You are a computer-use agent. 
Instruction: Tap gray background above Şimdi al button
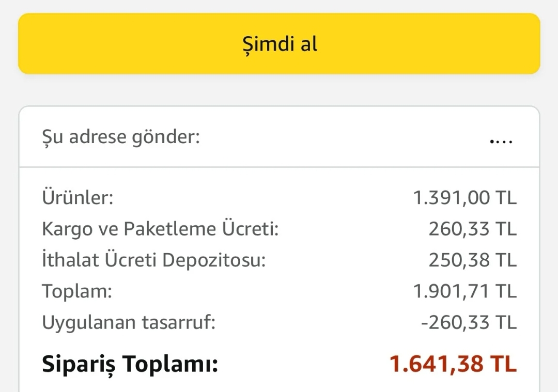pyautogui.click(x=279, y=6)
